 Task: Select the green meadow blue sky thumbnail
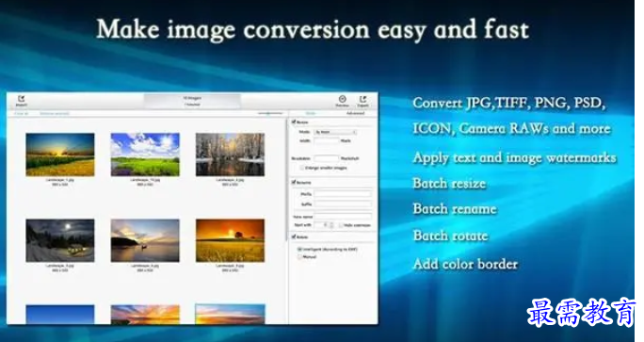tap(145, 155)
